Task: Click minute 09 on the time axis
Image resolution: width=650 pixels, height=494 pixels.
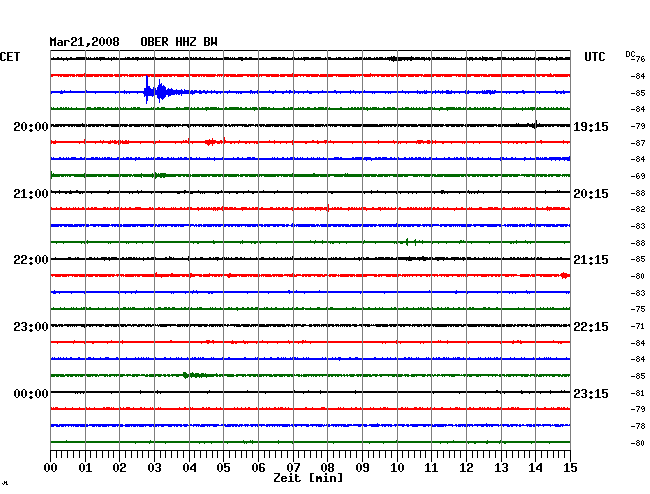Action: point(362,468)
